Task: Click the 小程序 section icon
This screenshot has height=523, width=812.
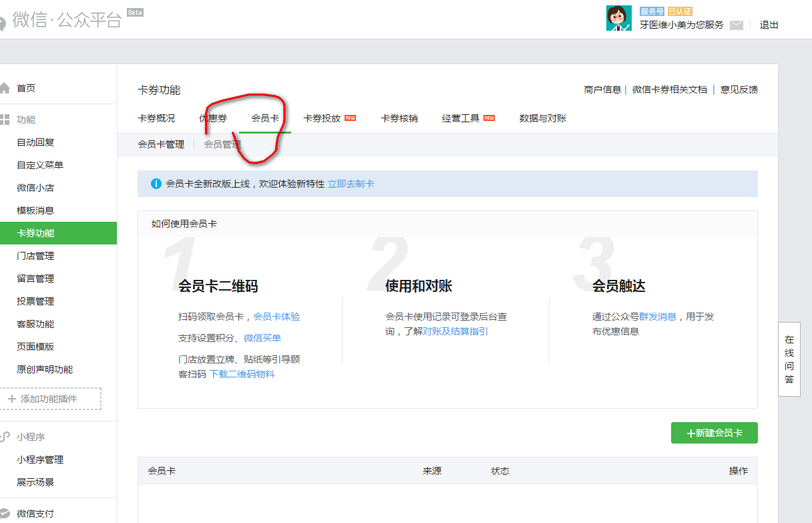Action: pyautogui.click(x=4, y=437)
